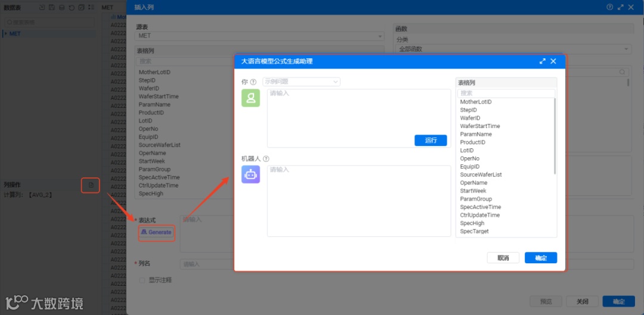644x315 pixels.
Task: Click the 列名 input field
Action: [407, 264]
